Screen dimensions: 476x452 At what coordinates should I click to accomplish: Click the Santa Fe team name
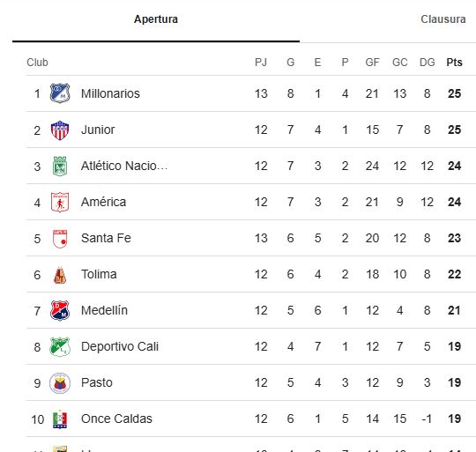[106, 238]
